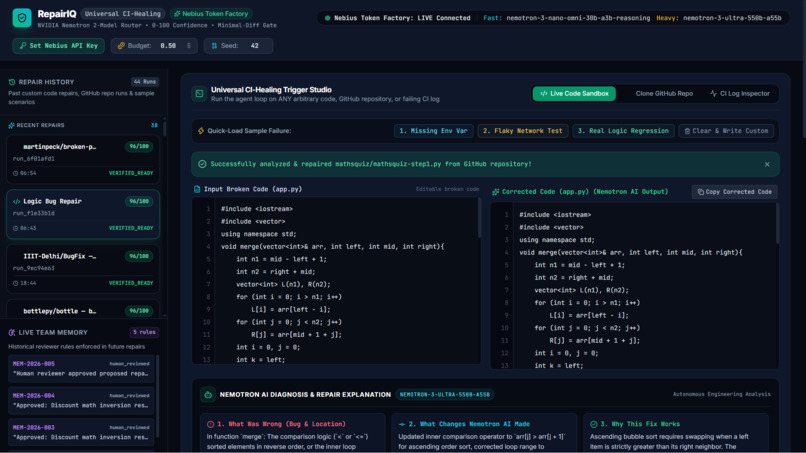Click the Live Team Memory brain icon

[12, 333]
